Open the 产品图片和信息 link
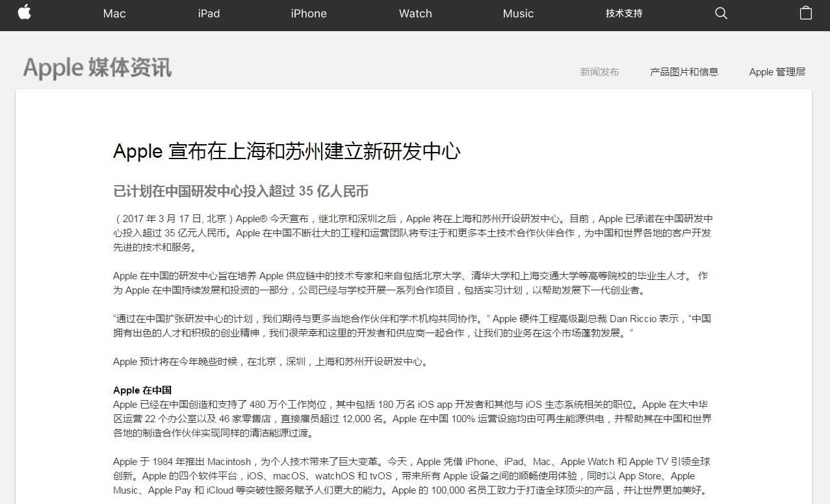 point(684,72)
